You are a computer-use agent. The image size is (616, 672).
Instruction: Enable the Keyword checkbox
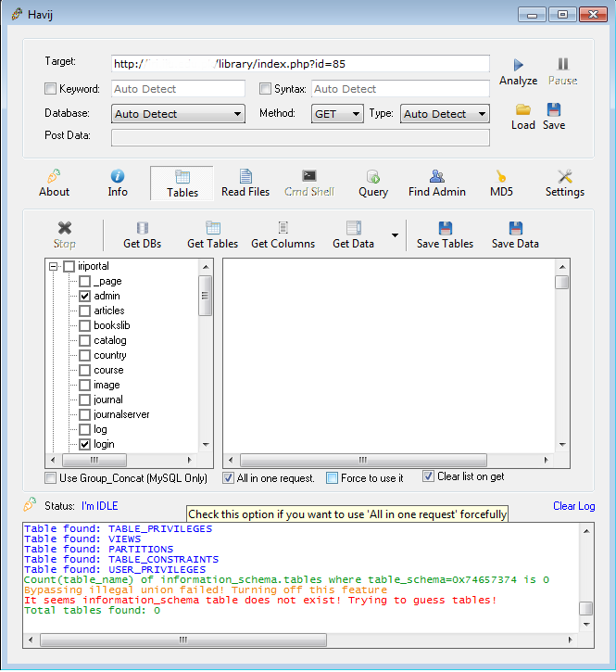point(51,89)
